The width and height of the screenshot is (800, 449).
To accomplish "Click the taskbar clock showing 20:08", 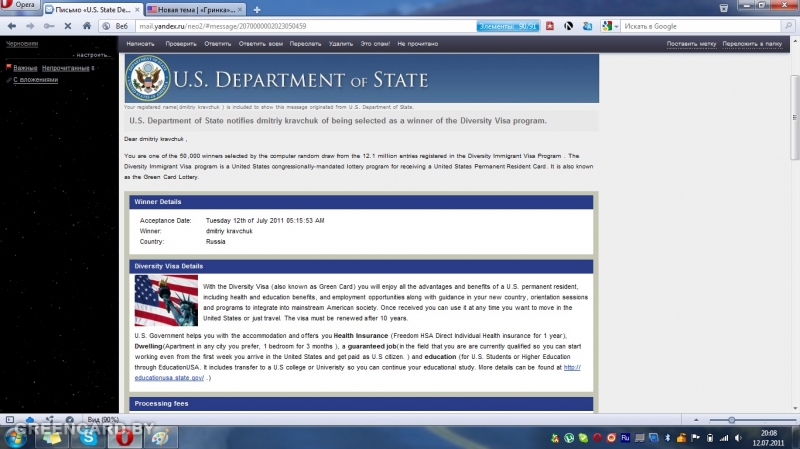I will point(768,438).
